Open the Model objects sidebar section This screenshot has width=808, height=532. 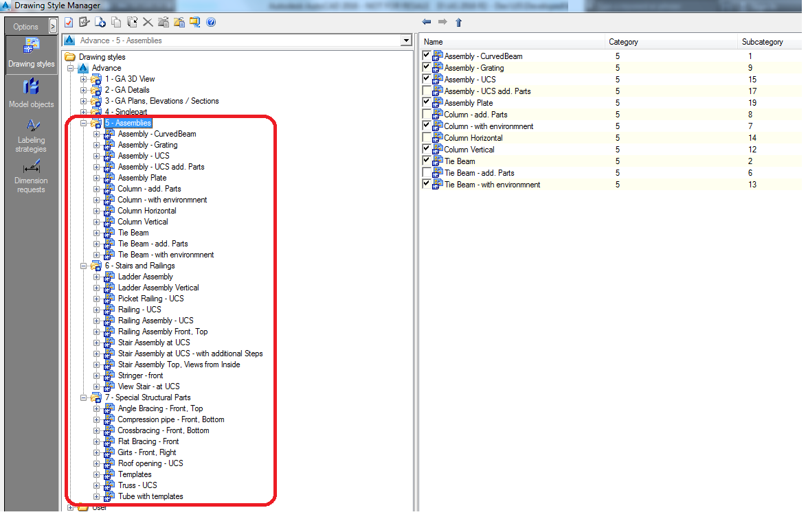32,94
